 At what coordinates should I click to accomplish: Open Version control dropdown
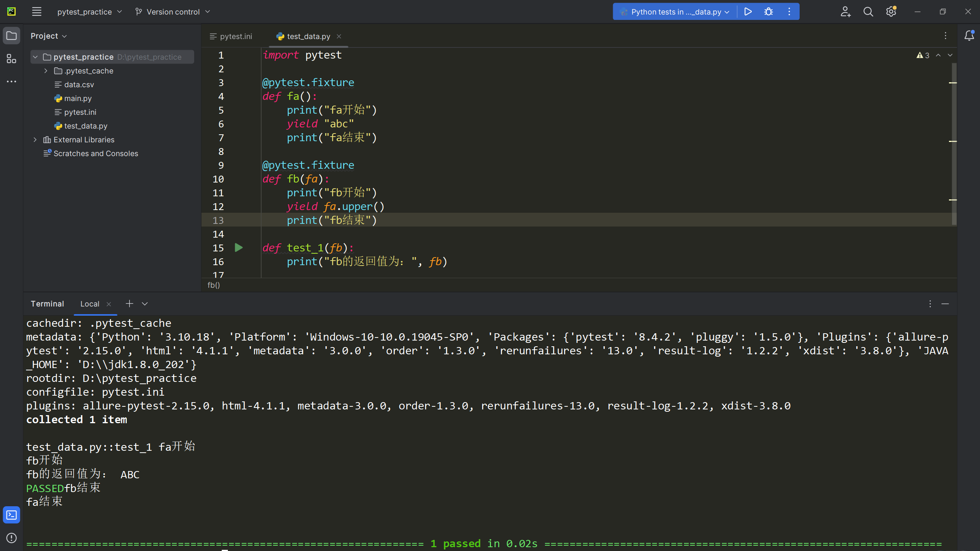click(173, 11)
